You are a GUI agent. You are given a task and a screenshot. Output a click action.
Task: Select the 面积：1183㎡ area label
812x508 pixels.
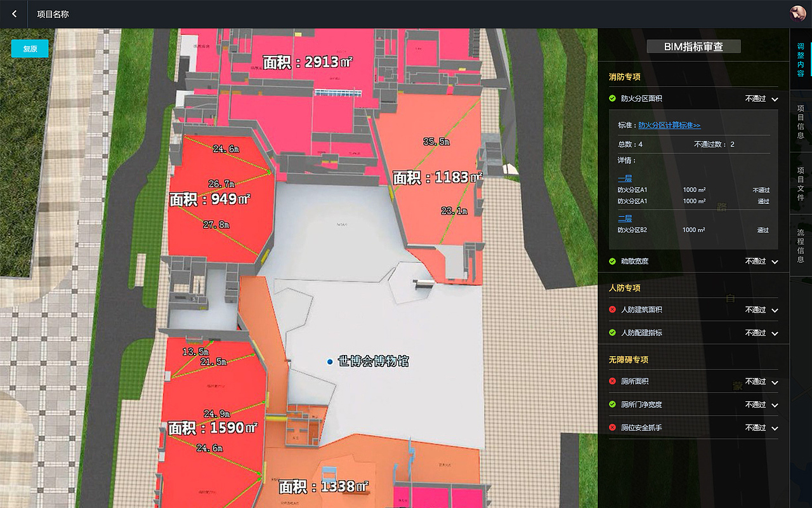click(438, 177)
